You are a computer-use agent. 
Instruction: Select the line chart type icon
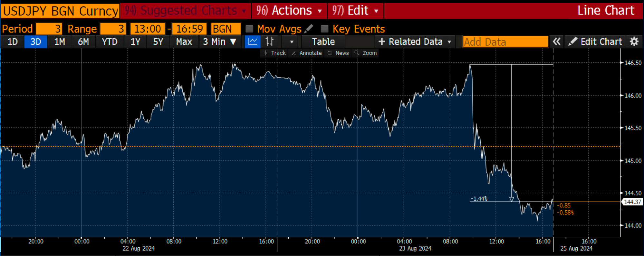(x=253, y=42)
